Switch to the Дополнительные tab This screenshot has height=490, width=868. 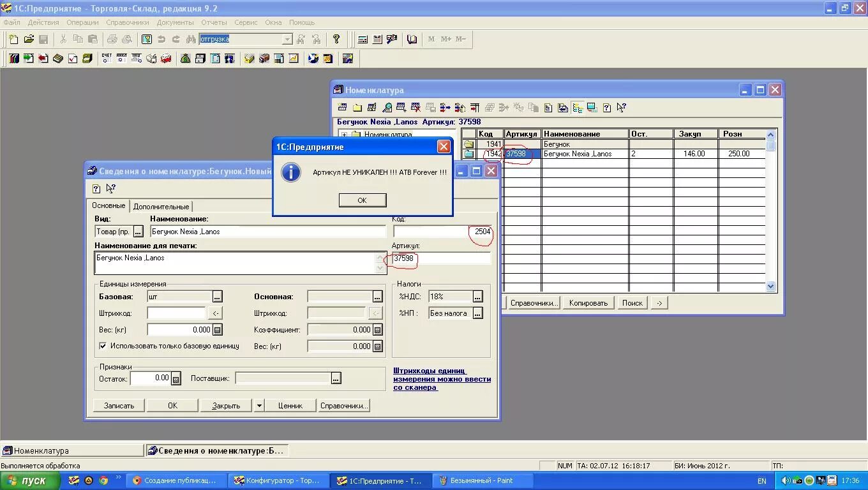pyautogui.click(x=161, y=207)
